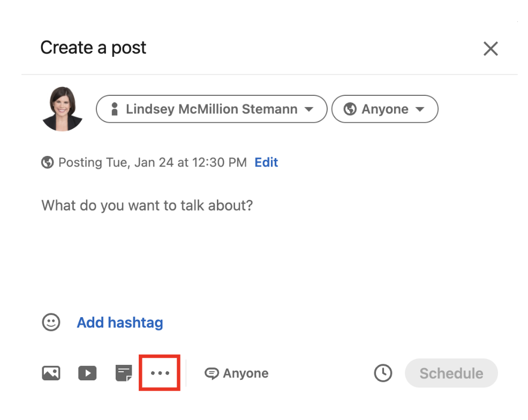Click the globe icon beside Posting date
Viewport: 528px width, 420px height.
(x=48, y=162)
